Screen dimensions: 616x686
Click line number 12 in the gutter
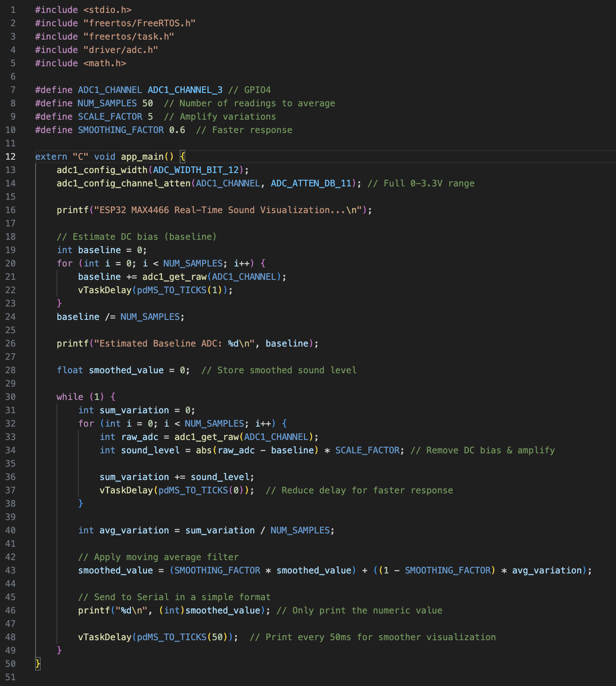(10, 157)
